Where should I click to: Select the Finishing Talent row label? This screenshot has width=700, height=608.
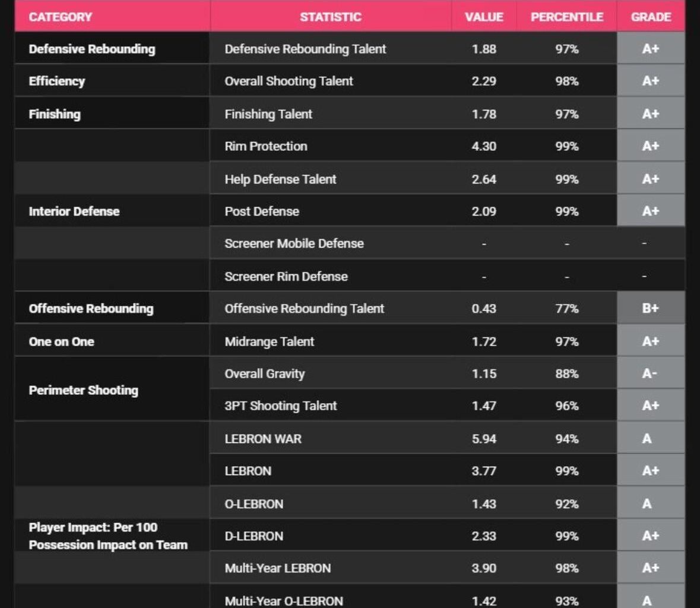click(x=268, y=114)
